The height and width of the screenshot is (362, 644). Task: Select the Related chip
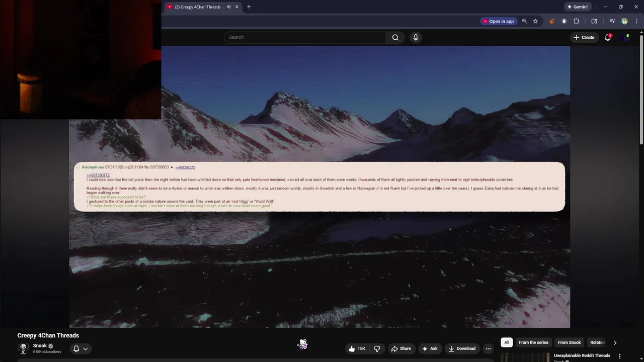(597, 342)
